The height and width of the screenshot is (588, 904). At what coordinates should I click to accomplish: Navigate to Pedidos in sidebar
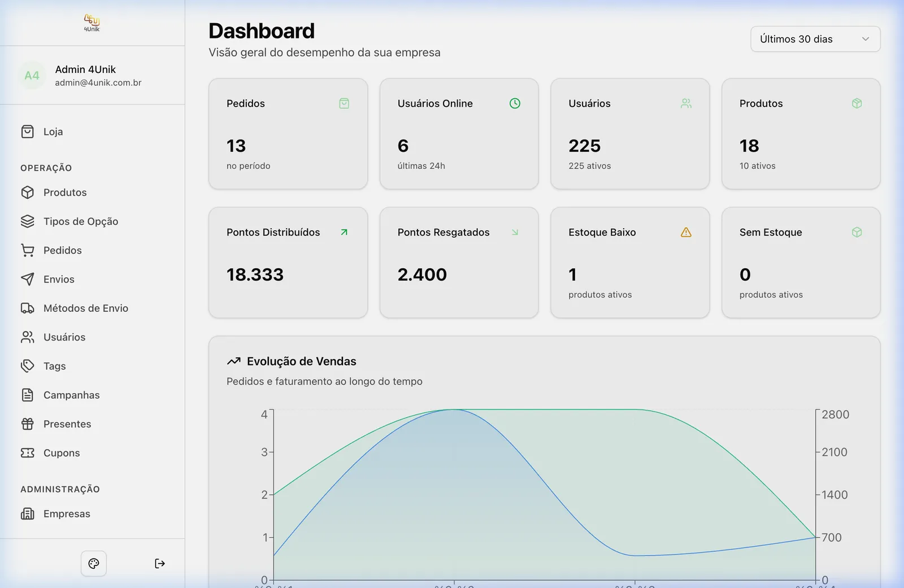(62, 250)
